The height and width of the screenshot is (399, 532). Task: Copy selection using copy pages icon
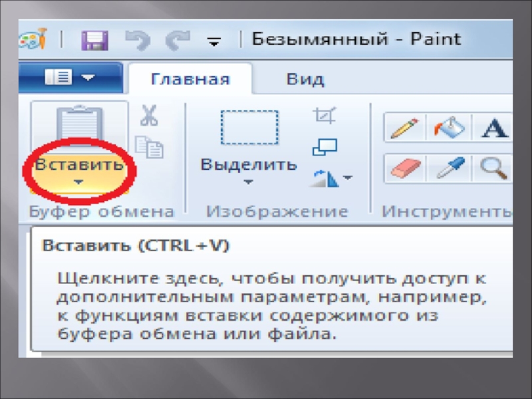[149, 147]
